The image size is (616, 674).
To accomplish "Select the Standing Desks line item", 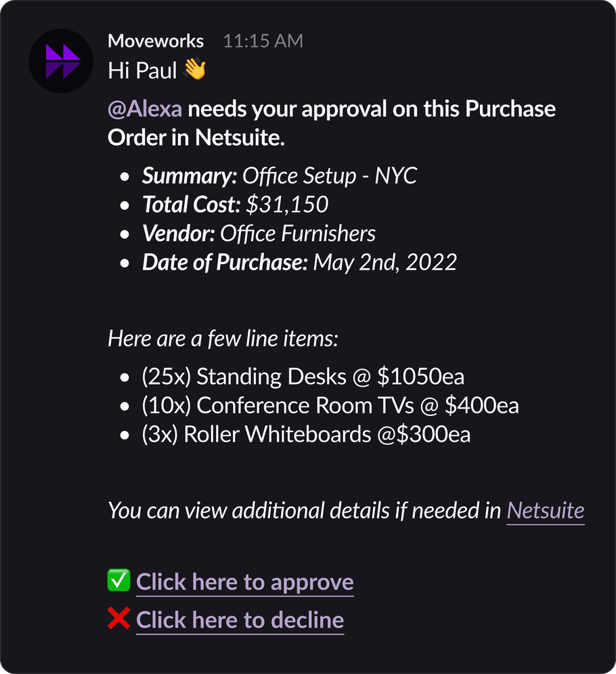I will tap(303, 377).
